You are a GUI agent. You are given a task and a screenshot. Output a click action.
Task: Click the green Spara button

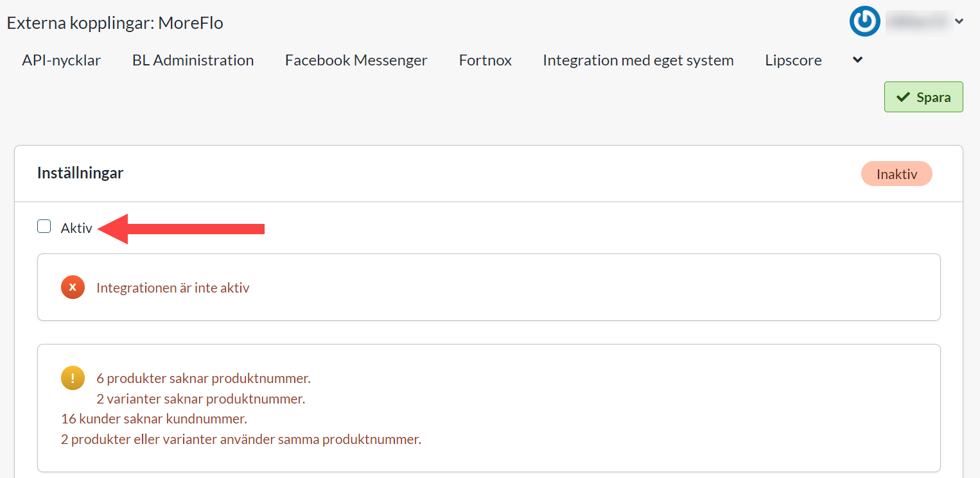[x=923, y=97]
